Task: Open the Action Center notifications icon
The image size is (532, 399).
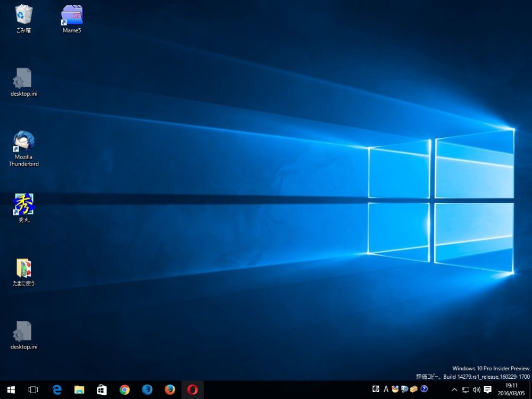Action: coord(488,390)
